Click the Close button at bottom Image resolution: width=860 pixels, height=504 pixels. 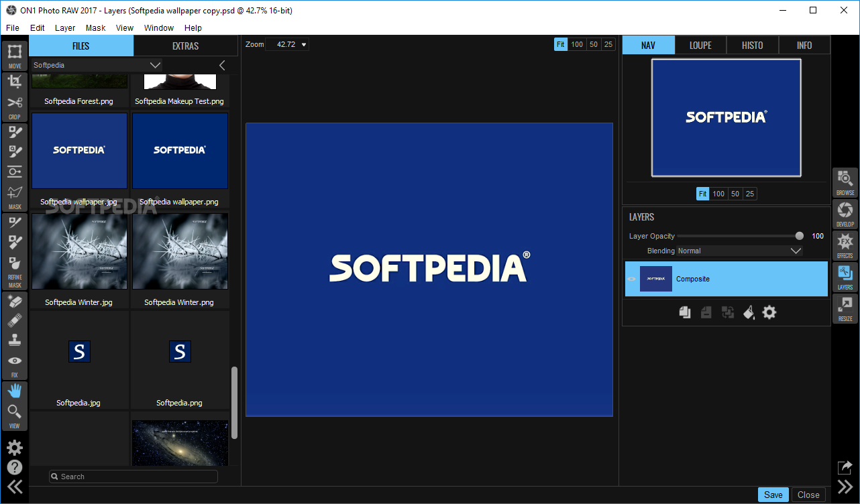click(808, 495)
